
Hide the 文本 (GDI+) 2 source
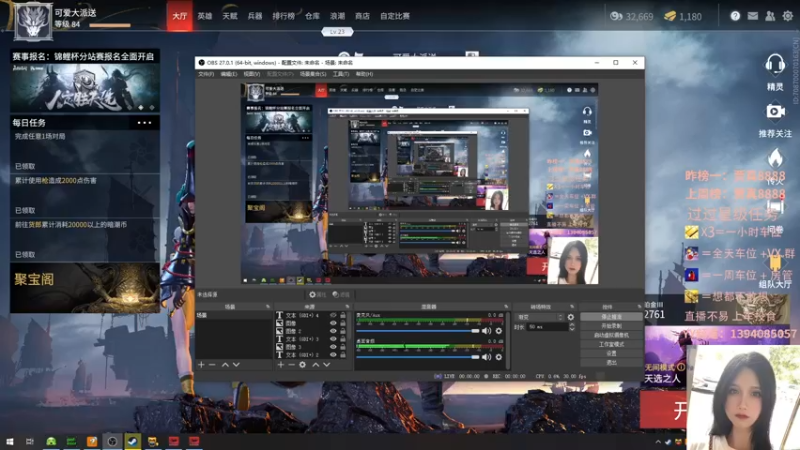(x=333, y=355)
